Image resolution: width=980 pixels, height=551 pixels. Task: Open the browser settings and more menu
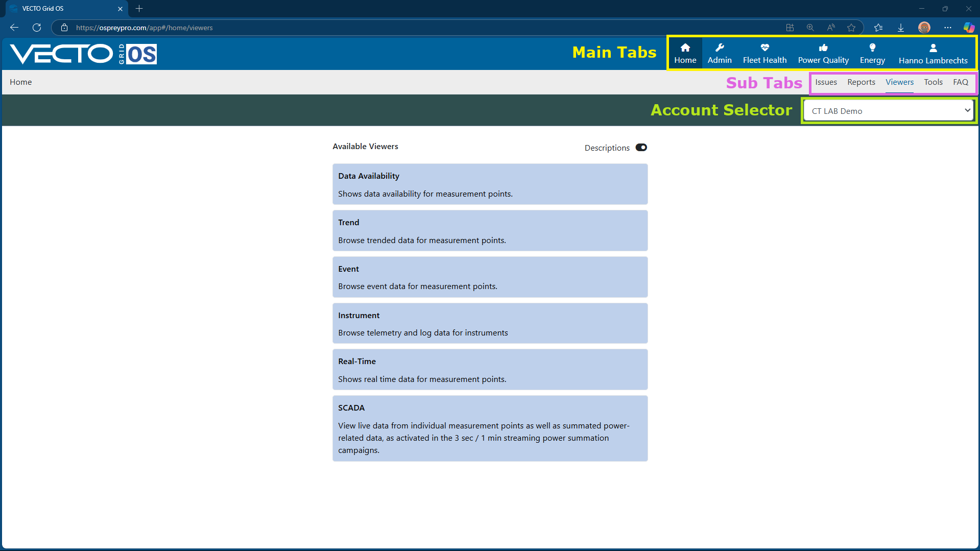click(x=948, y=28)
